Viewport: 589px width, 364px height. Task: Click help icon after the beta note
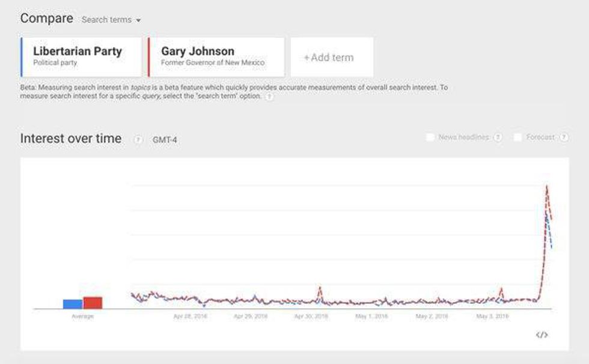(x=269, y=97)
